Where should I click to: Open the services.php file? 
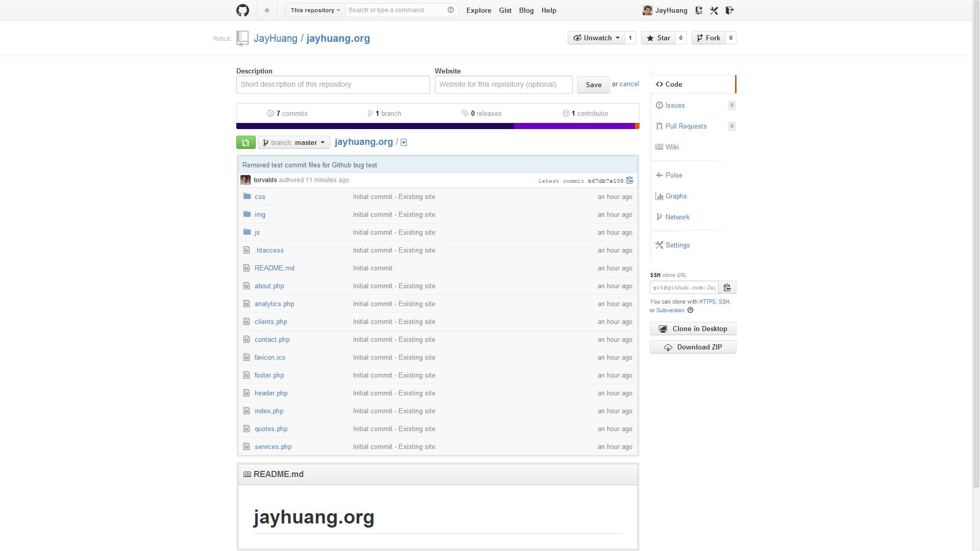(273, 446)
